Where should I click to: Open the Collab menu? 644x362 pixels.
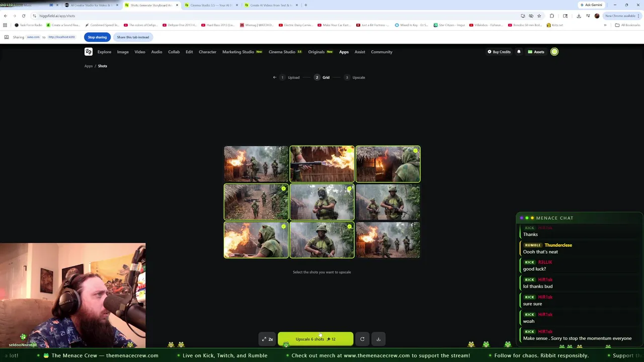pos(174,52)
